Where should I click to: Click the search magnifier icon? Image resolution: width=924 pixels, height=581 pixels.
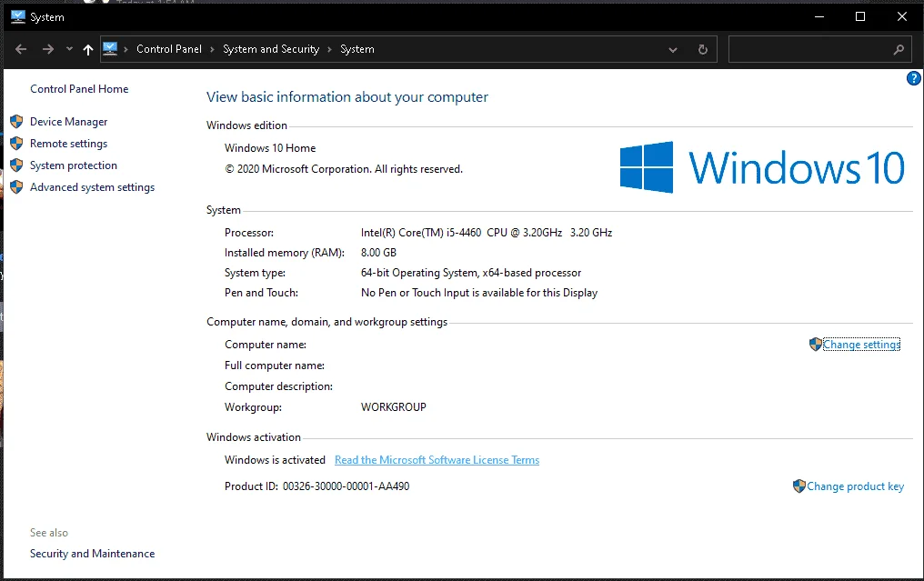pyautogui.click(x=899, y=50)
